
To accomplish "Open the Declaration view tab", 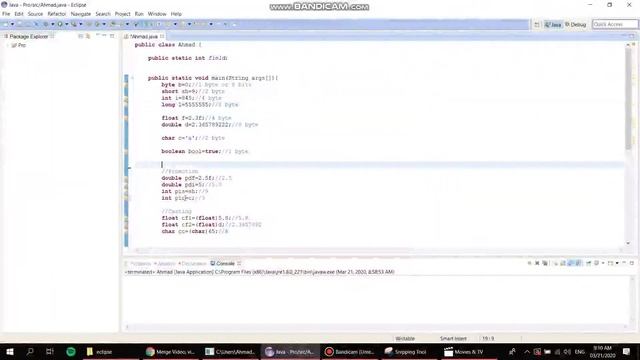I will (x=192, y=264).
